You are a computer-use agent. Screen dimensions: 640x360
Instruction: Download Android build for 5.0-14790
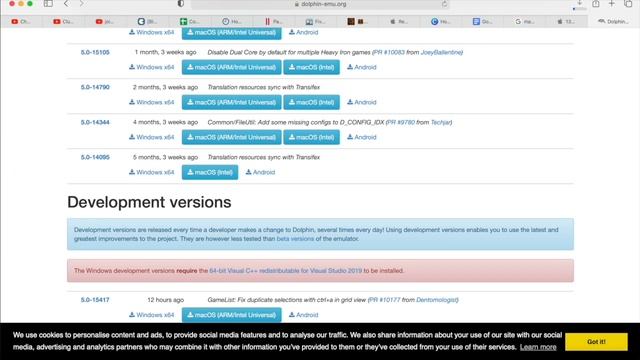click(362, 102)
